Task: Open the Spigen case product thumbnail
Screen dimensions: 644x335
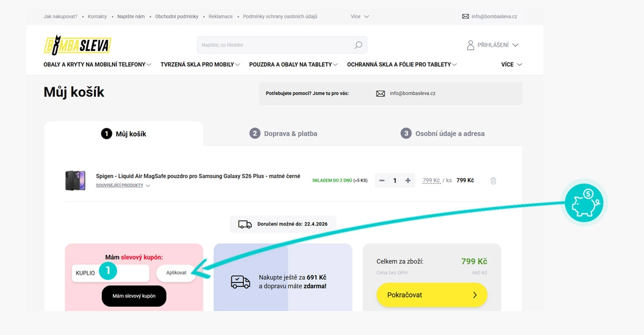Action: (x=75, y=180)
